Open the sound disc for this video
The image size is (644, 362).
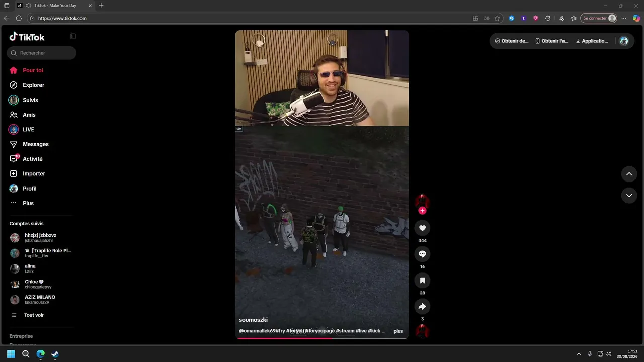point(422,331)
